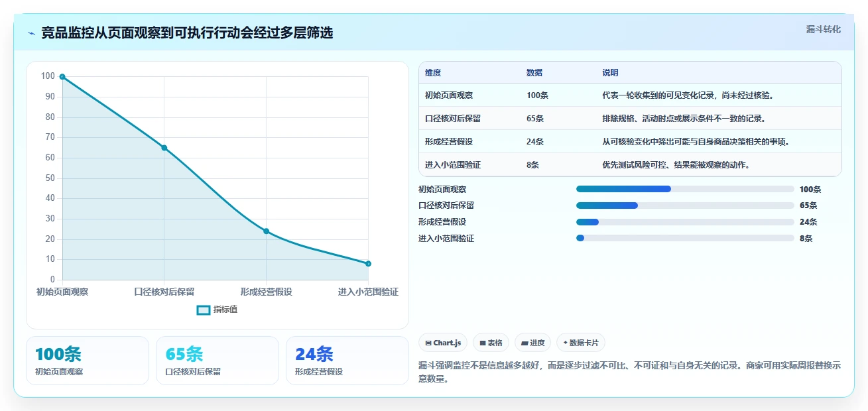The image size is (868, 411).
Task: Click the 65条 data card
Action: [217, 361]
